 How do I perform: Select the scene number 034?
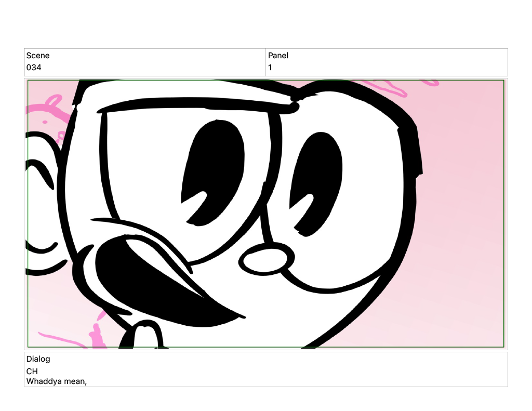coord(34,68)
